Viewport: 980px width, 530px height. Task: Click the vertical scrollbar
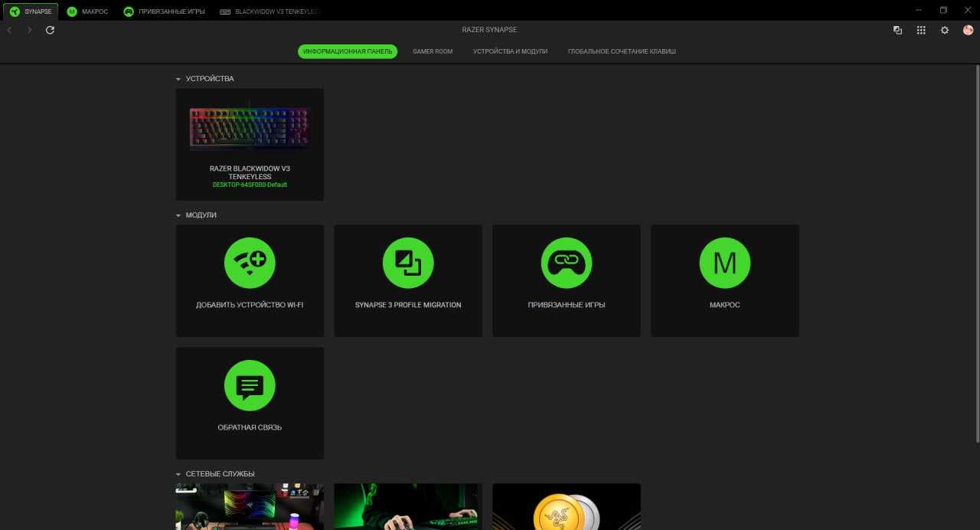coord(977,255)
